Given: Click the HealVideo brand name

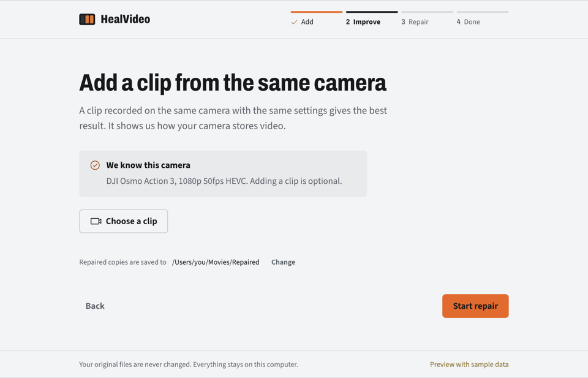Looking at the screenshot, I should 125,20.
